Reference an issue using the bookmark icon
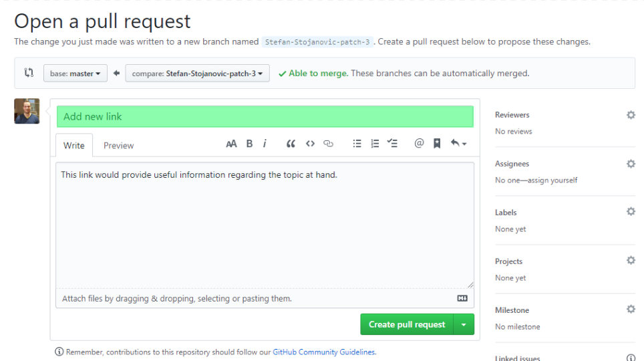The height and width of the screenshot is (361, 644). click(x=437, y=144)
